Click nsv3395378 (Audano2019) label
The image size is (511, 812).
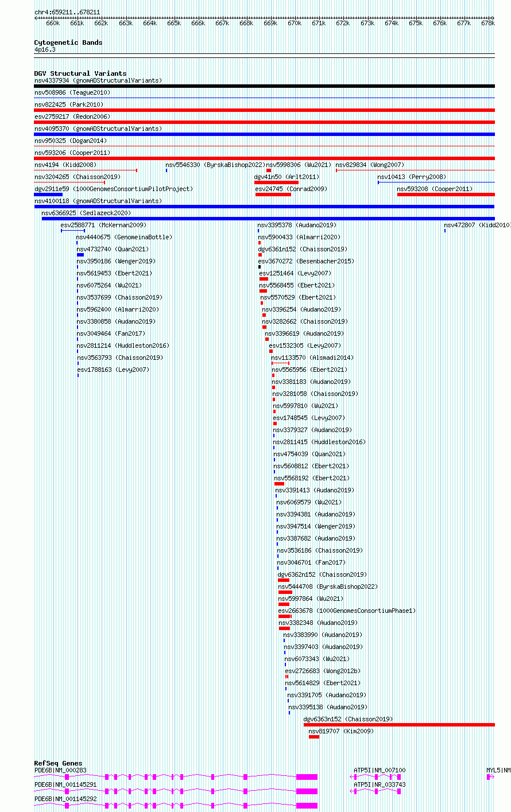tap(297, 225)
